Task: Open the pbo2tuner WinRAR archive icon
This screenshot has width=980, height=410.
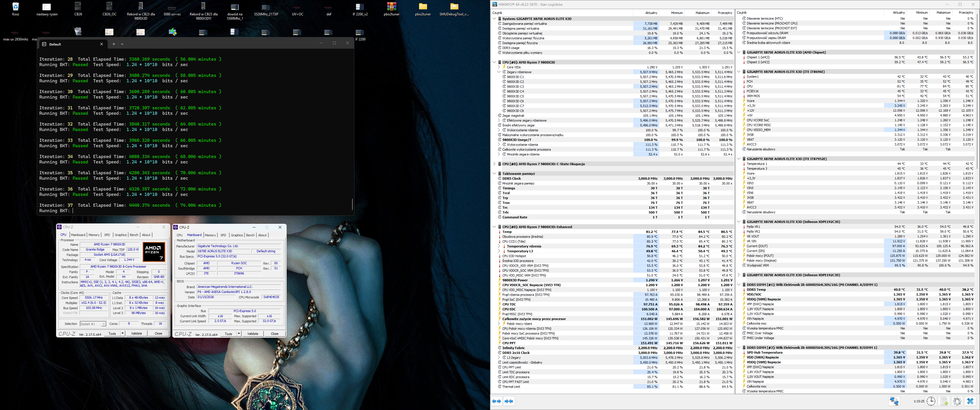Action: click(x=391, y=7)
